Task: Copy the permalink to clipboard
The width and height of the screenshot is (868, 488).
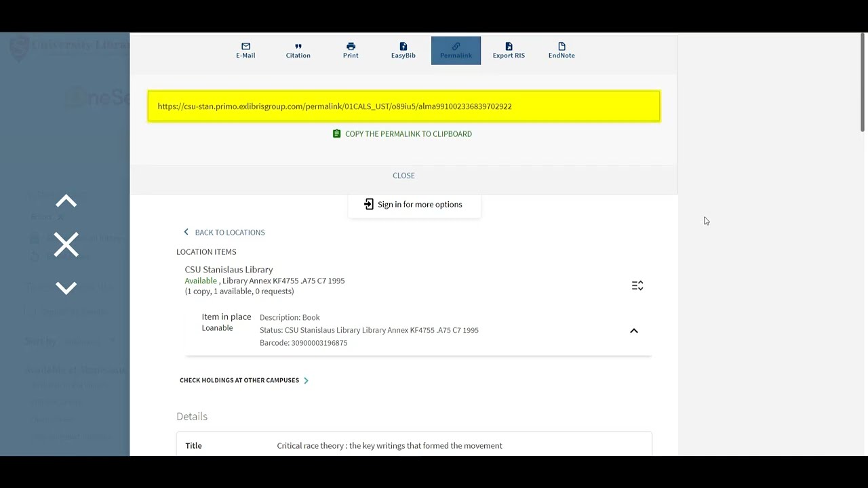Action: [402, 134]
